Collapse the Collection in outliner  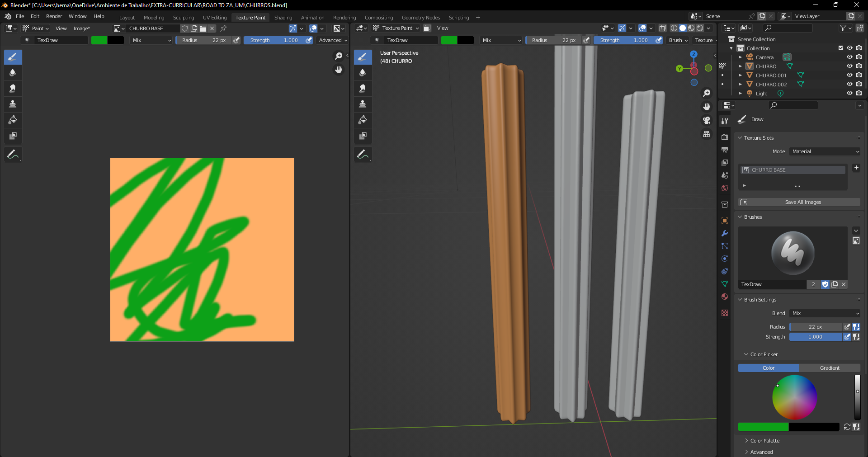[x=731, y=48]
